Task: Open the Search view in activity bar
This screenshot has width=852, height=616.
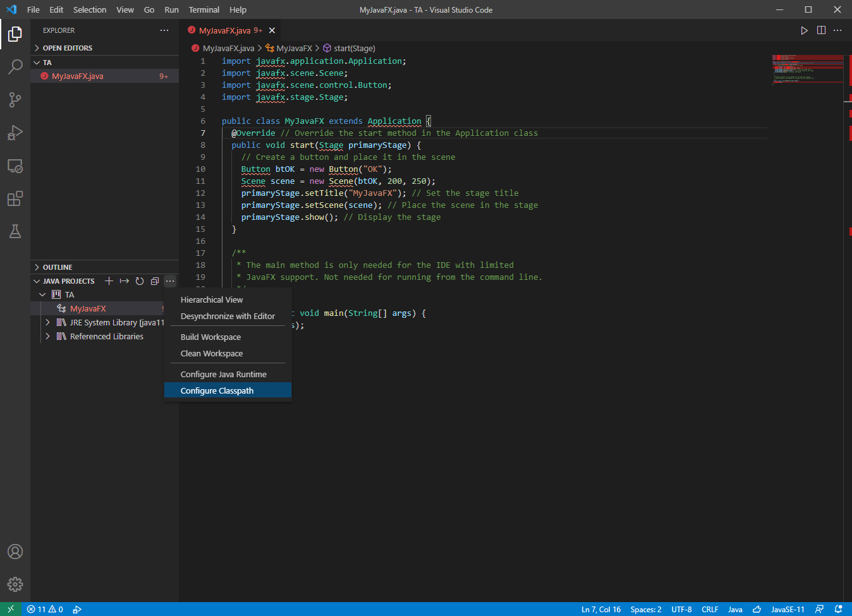Action: (x=15, y=66)
